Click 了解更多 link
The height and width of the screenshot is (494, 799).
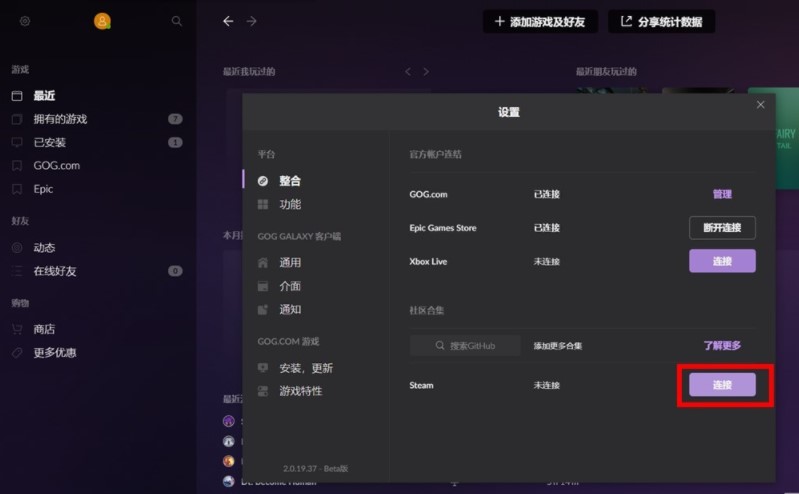coord(722,346)
